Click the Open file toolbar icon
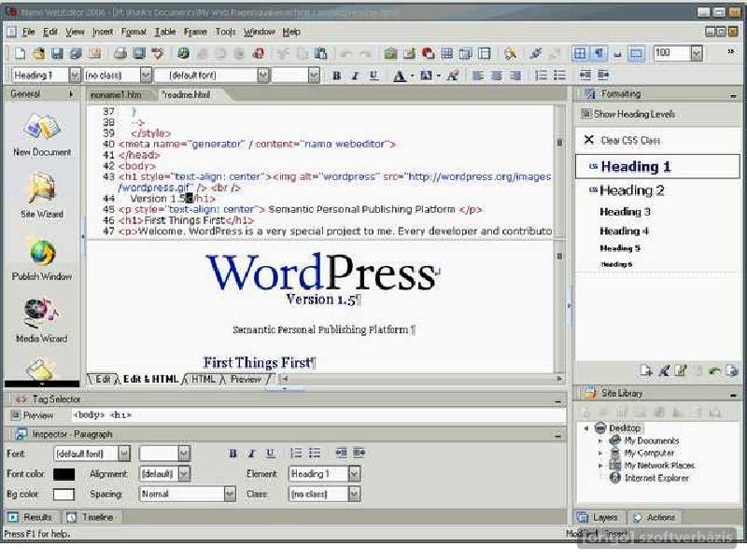The width and height of the screenshot is (747, 560). point(38,53)
